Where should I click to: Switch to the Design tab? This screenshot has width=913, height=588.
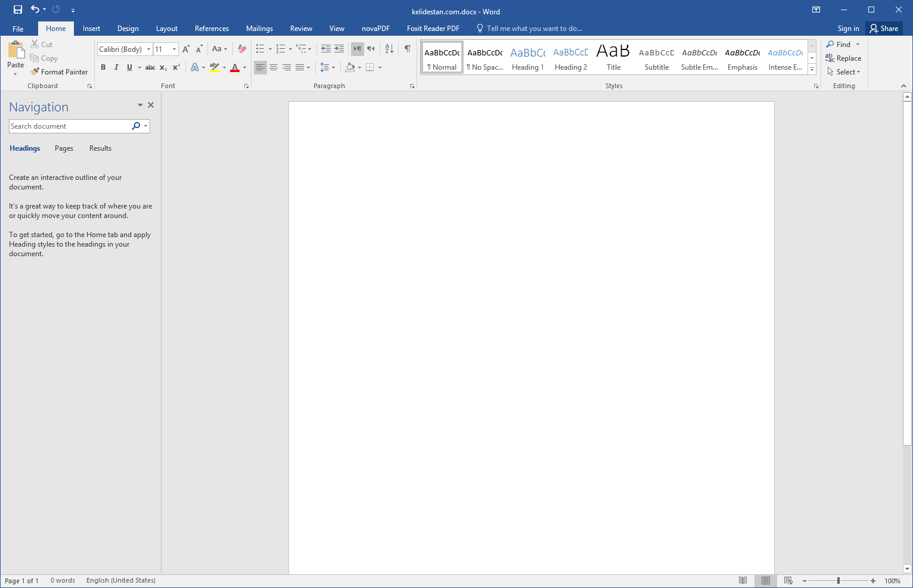(x=128, y=29)
